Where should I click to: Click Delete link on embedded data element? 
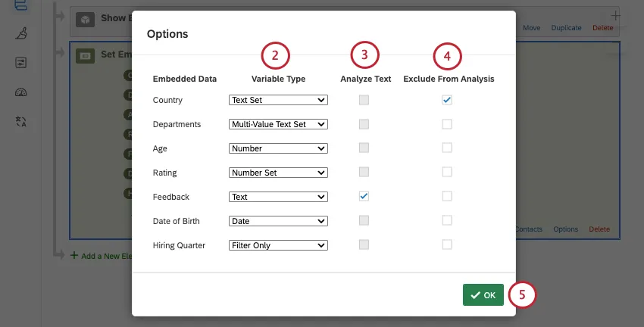599,229
